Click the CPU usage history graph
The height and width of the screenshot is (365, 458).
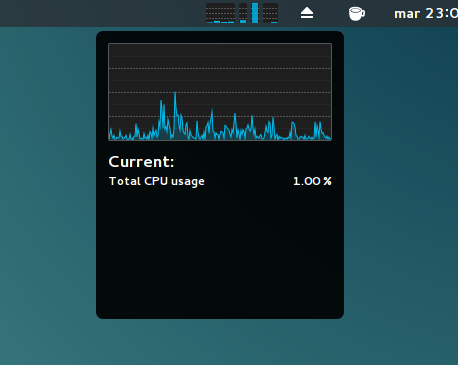220,92
